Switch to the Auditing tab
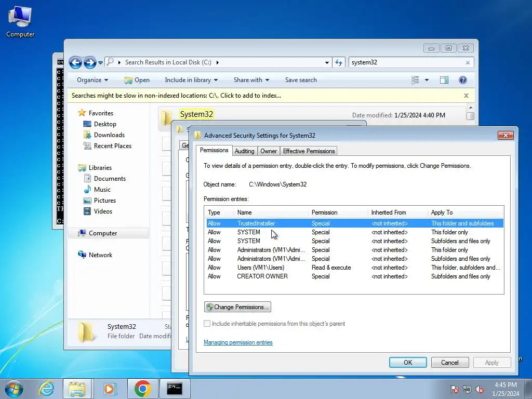The image size is (532, 399). coord(244,151)
